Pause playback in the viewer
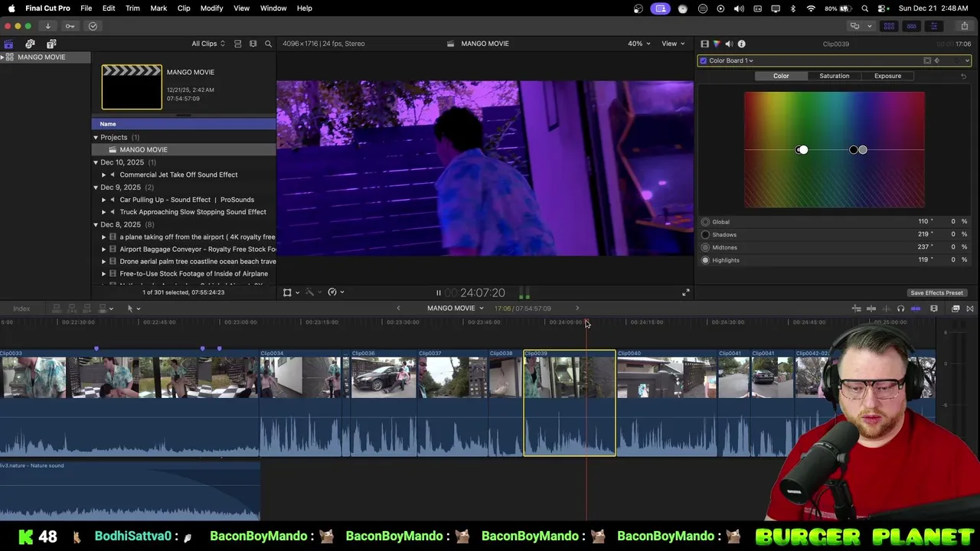The height and width of the screenshot is (551, 980). (x=438, y=292)
